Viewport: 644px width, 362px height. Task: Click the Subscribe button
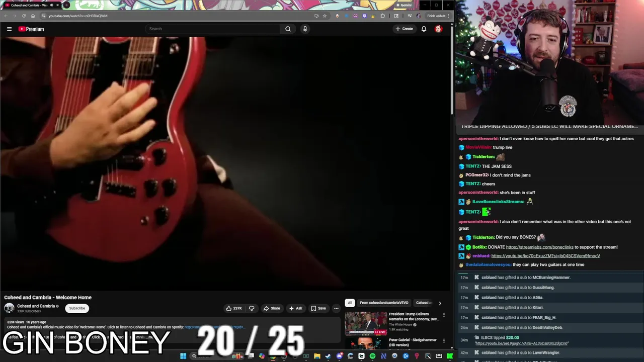[77, 308]
